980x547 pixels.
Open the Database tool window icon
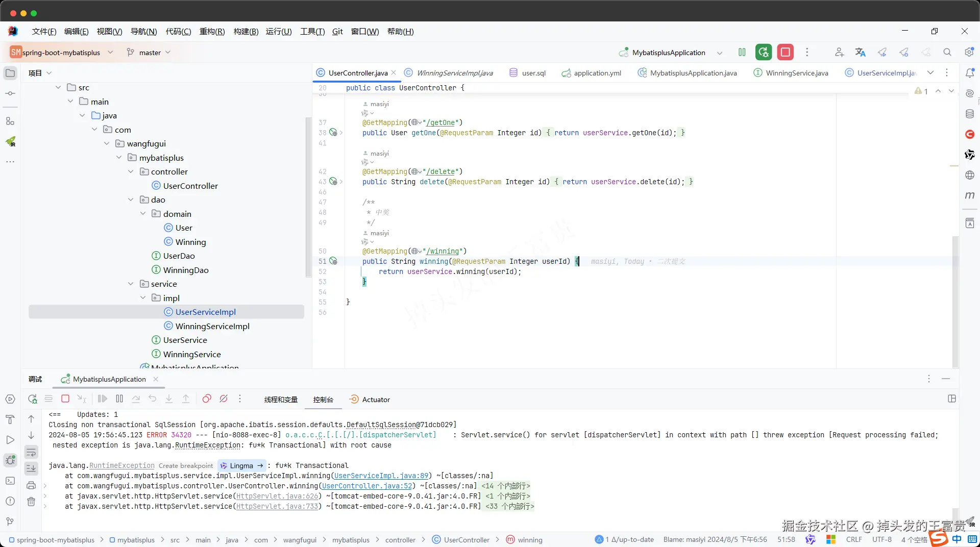(970, 114)
